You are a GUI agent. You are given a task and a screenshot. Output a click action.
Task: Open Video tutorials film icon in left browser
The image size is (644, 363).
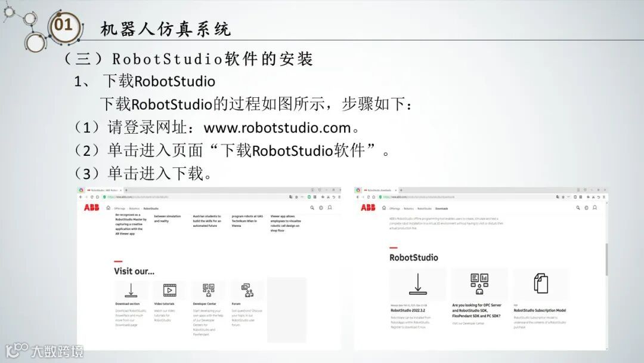tap(169, 290)
